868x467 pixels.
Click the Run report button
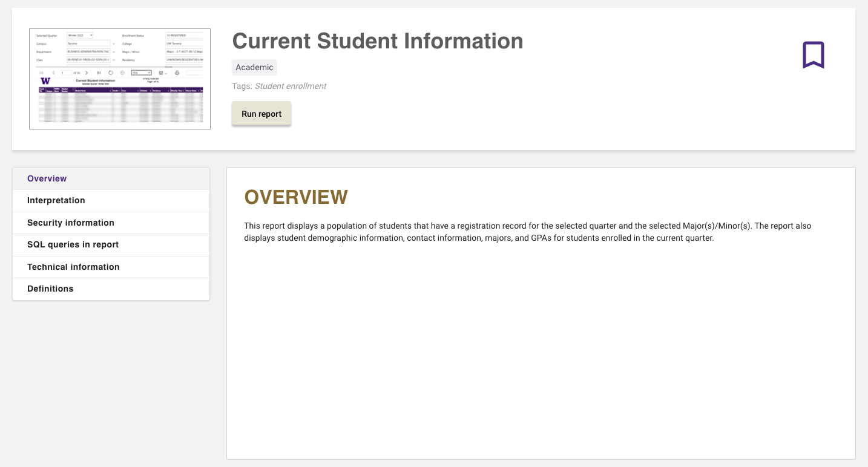click(261, 114)
